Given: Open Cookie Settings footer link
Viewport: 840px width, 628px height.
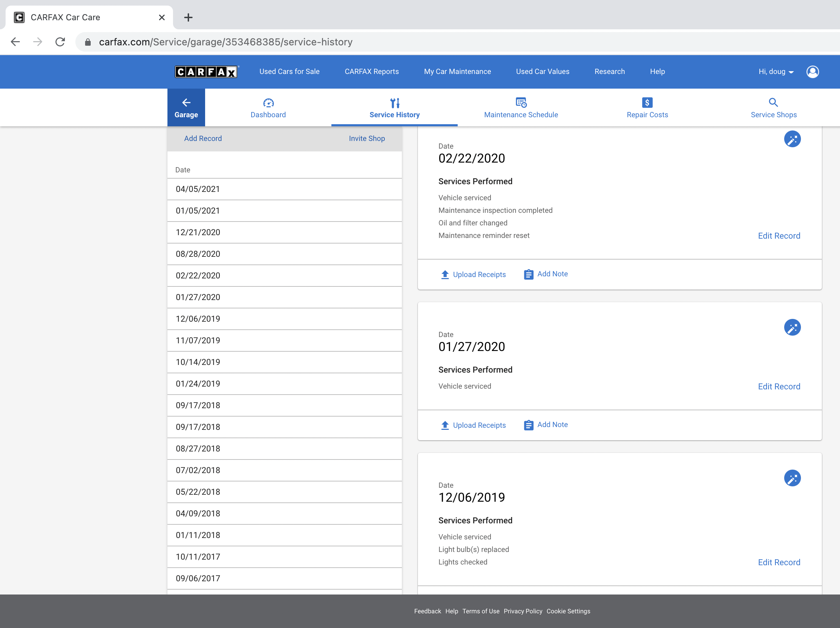Looking at the screenshot, I should click(x=568, y=611).
